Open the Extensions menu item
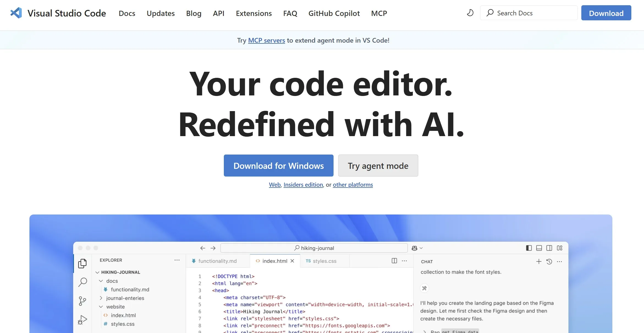 [x=254, y=13]
